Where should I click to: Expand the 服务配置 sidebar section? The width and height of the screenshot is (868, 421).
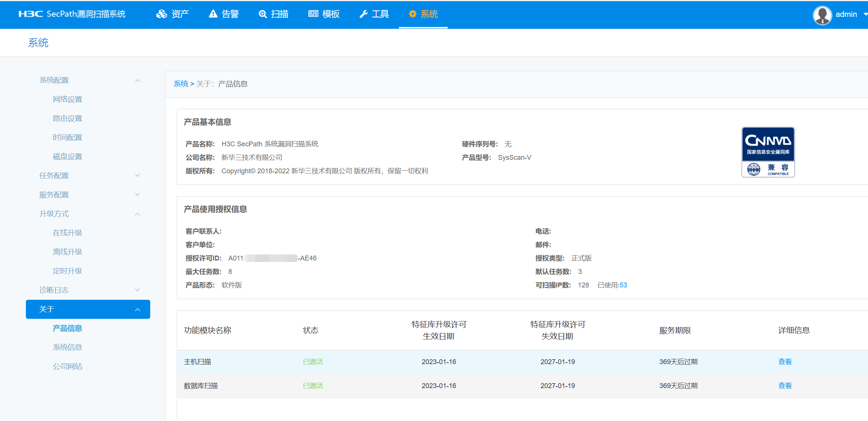pos(137,195)
